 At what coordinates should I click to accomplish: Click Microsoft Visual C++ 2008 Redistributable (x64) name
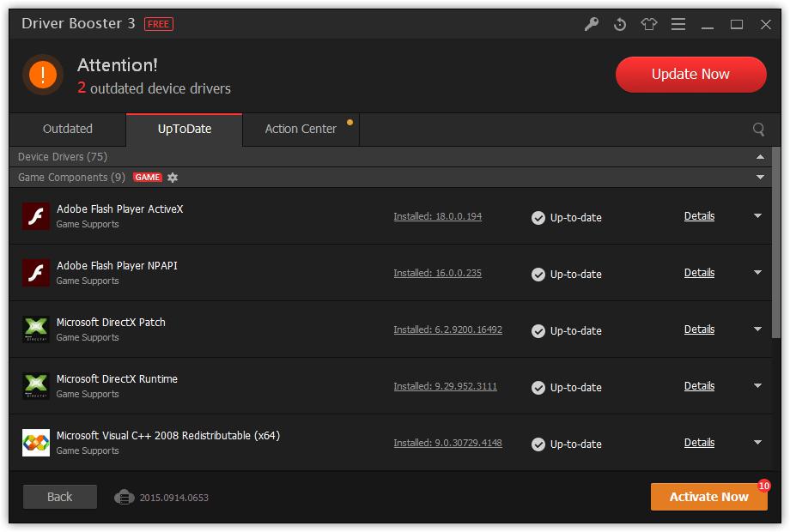(x=168, y=435)
